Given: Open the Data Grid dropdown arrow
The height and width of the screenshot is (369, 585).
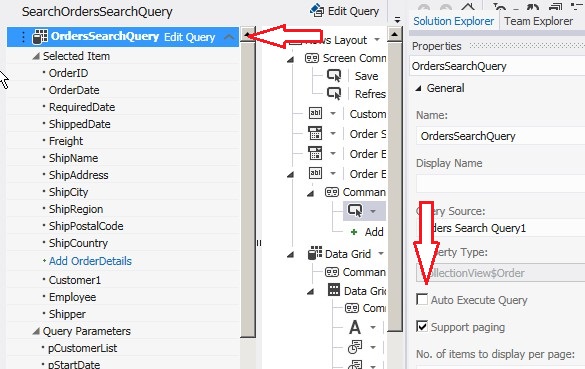Looking at the screenshot, I should point(381,254).
